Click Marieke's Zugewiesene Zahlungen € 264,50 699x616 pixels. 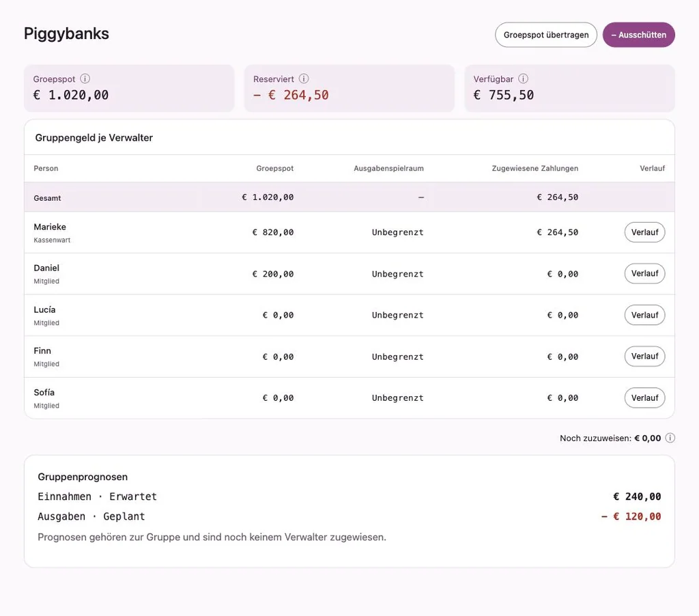point(558,232)
